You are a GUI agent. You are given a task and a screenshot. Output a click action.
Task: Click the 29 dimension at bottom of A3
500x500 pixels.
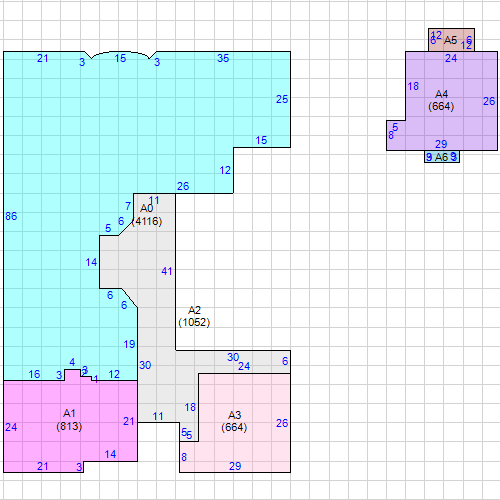pyautogui.click(x=235, y=466)
